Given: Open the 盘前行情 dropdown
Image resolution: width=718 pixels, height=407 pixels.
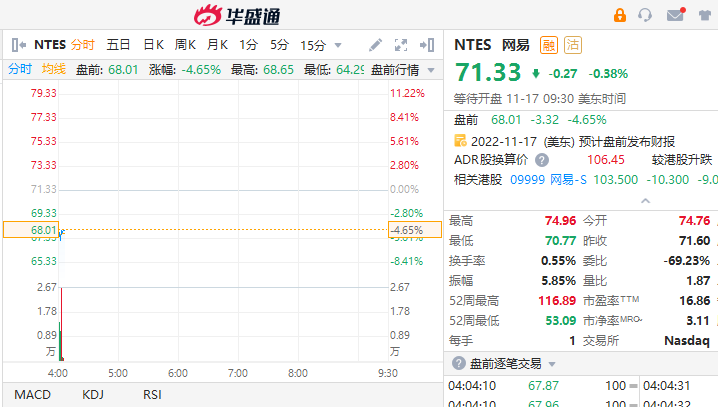Looking at the screenshot, I should (x=403, y=70).
